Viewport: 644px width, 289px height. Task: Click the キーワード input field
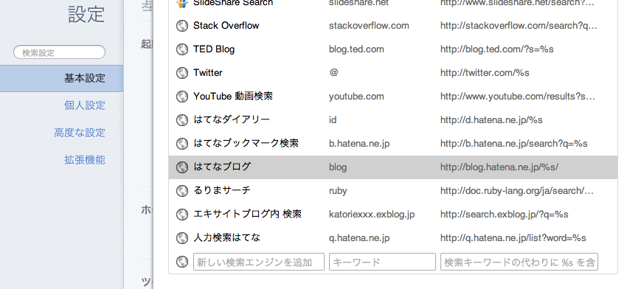tap(382, 262)
